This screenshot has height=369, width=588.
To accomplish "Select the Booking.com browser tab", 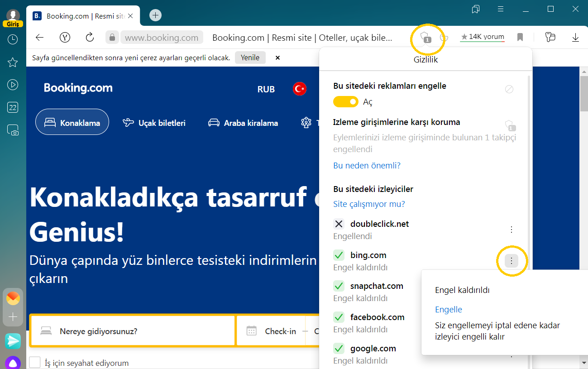I will click(82, 16).
